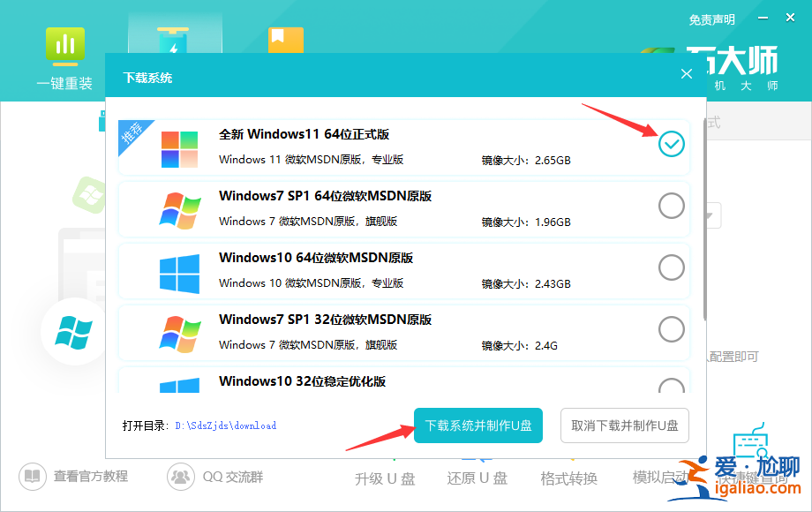
Task: Open 还原U盘 from the bottom bar
Action: coord(476,478)
